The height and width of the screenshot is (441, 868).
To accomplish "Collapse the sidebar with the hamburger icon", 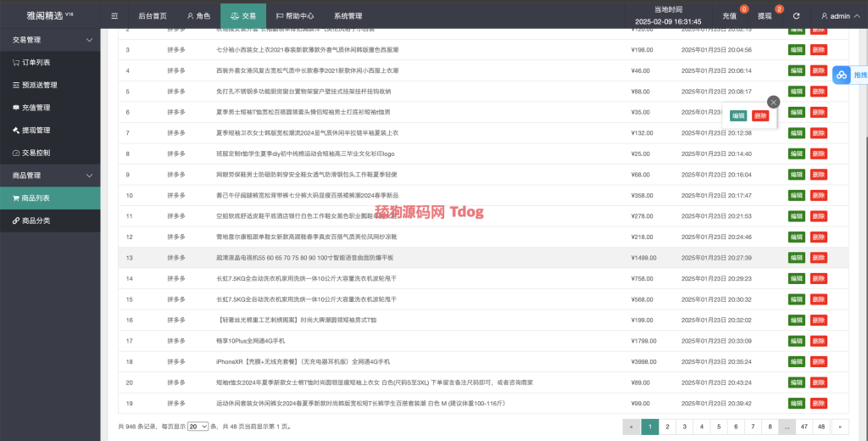I will (114, 16).
